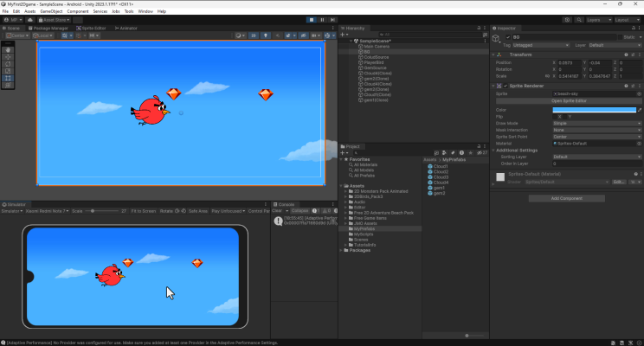
Task: Toggle the Sprite Renderer enabled checkbox
Action: point(506,86)
